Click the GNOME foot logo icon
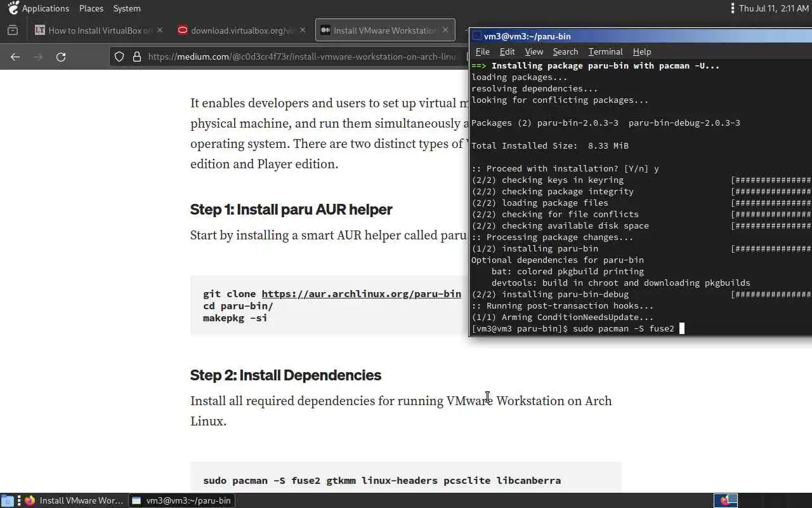Screen dimensions: 812x508 tap(13, 8)
